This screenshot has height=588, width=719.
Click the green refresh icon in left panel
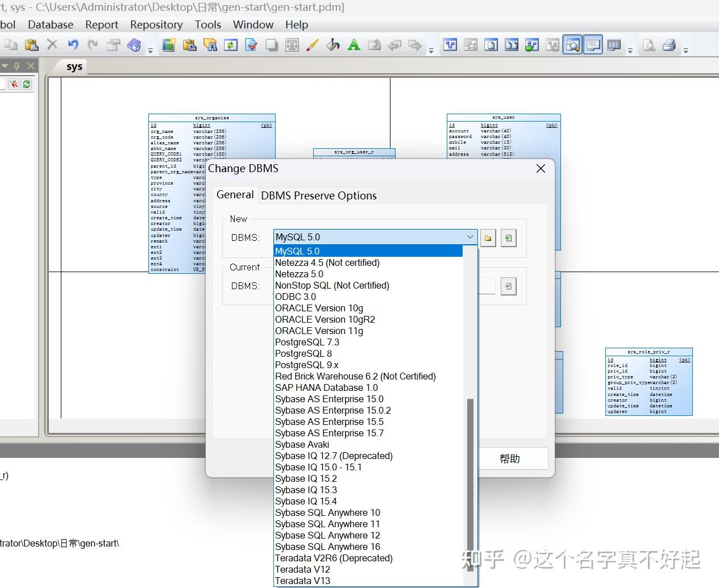(x=26, y=84)
